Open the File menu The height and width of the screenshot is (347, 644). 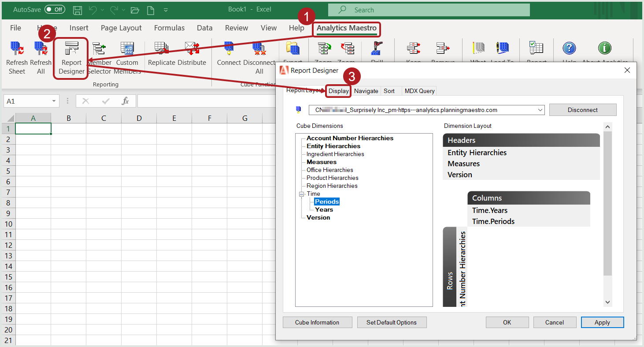tap(15, 28)
